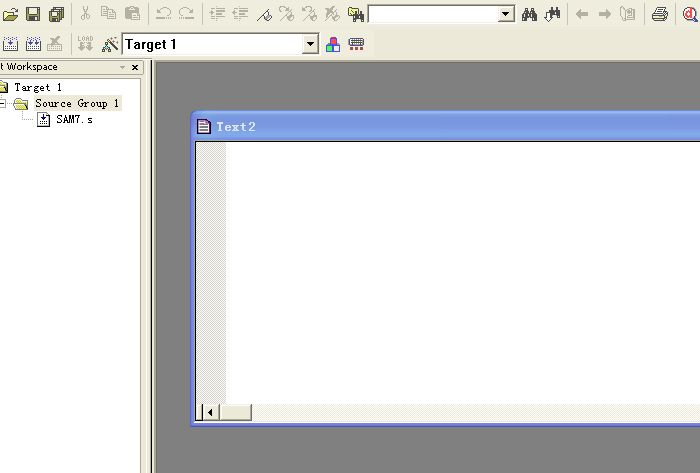
Task: Redo the last undone edit
Action: click(x=186, y=14)
